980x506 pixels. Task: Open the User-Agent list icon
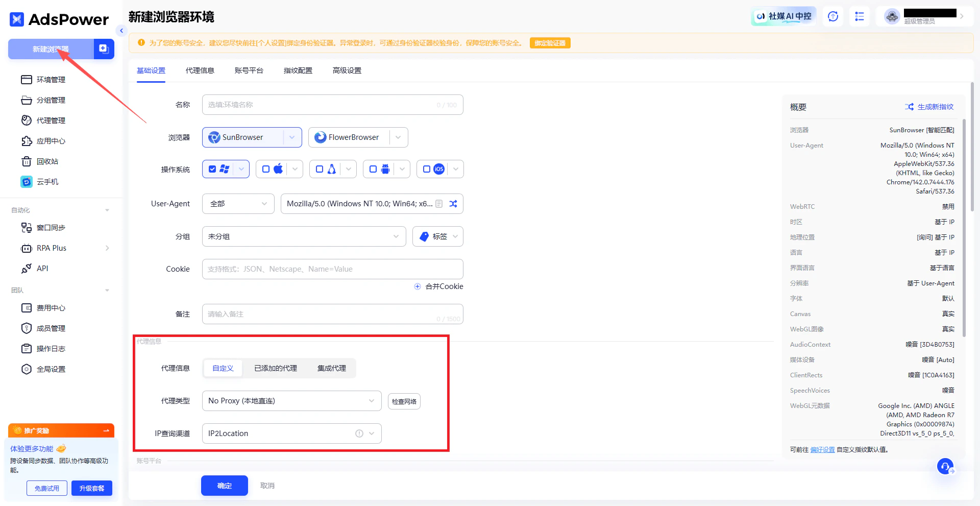439,204
